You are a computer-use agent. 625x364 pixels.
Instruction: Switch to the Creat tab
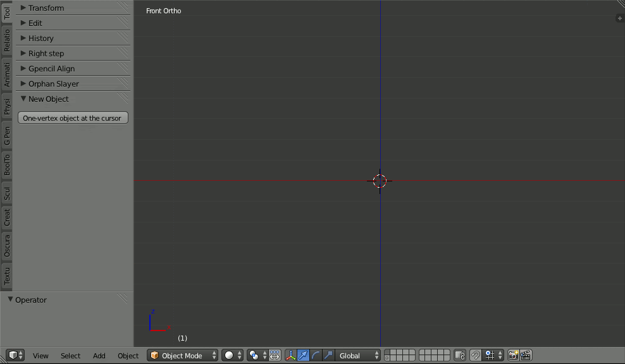tap(7, 217)
